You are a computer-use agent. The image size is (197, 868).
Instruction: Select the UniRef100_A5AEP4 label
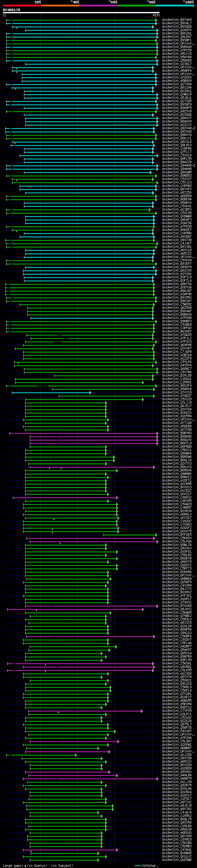pyautogui.click(x=177, y=71)
